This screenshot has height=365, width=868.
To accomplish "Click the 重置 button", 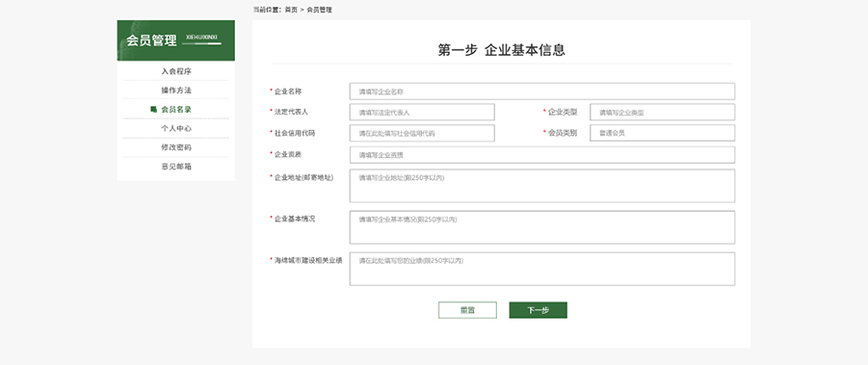I will click(x=467, y=310).
